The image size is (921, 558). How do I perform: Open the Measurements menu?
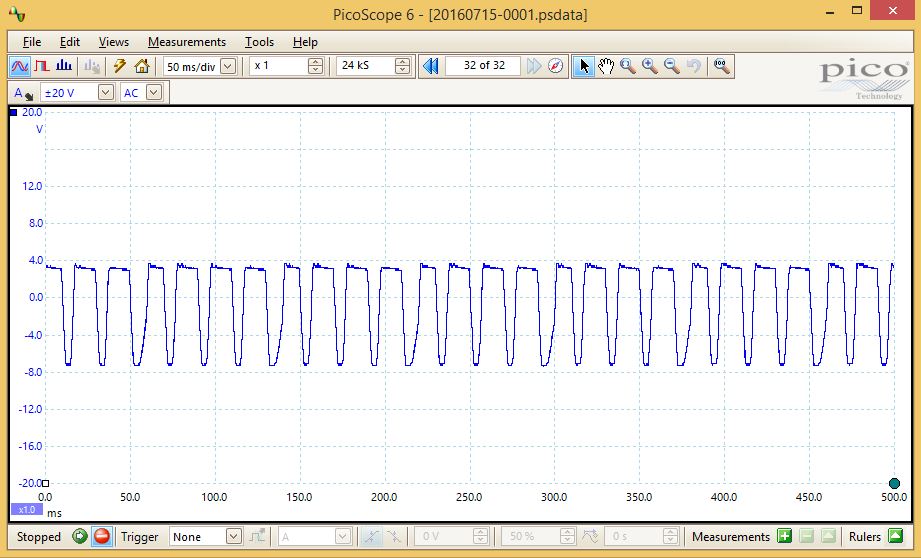[x=187, y=42]
